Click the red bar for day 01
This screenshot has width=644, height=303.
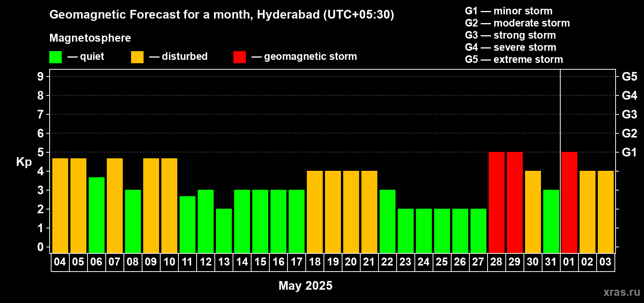click(x=569, y=203)
